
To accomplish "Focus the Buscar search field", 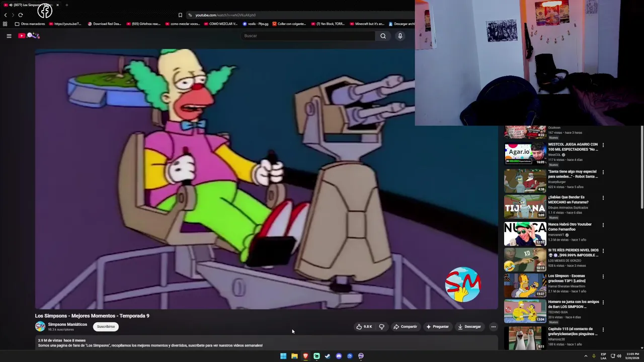I will coord(308,36).
